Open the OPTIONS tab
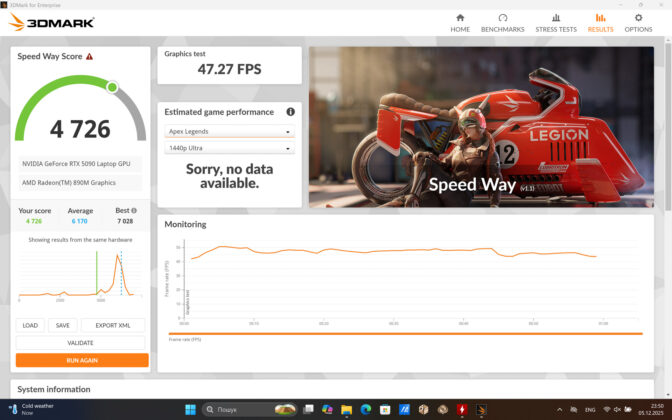This screenshot has height=420, width=672. click(638, 23)
